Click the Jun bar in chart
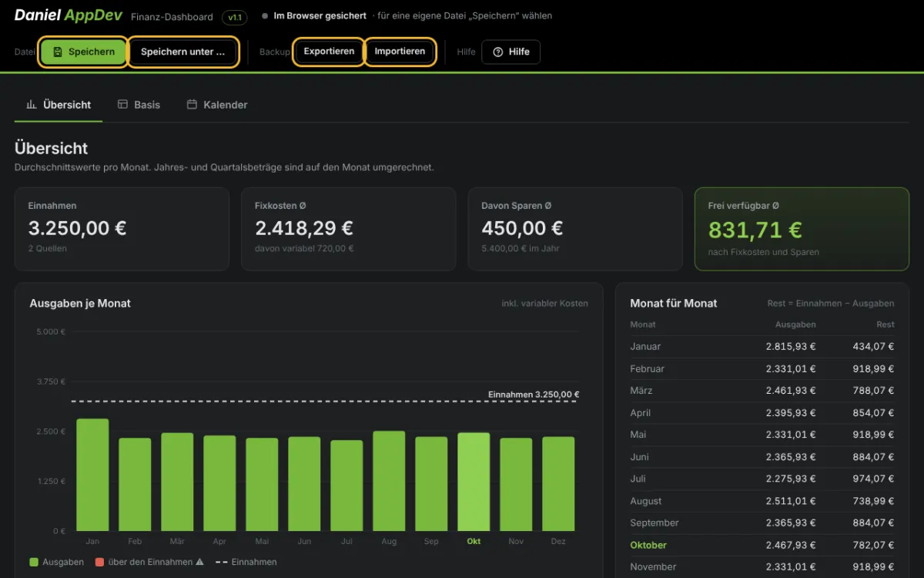This screenshot has width=924, height=578. tap(304, 484)
